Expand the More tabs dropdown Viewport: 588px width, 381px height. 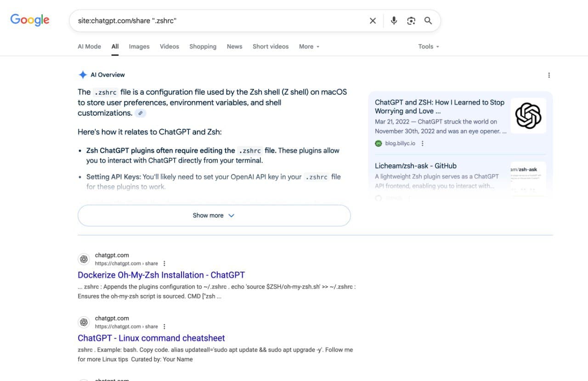(x=309, y=46)
